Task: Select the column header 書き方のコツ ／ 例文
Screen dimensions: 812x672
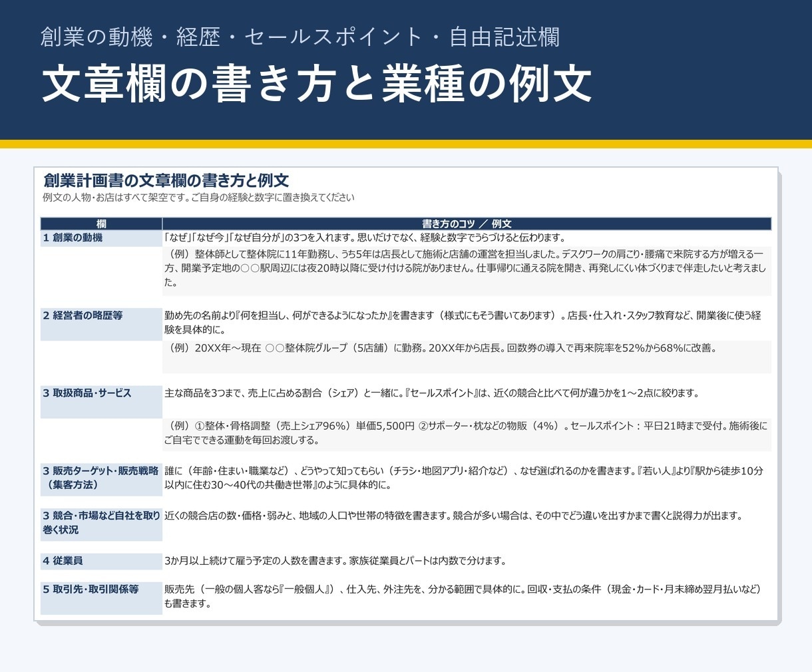Action: click(x=467, y=224)
